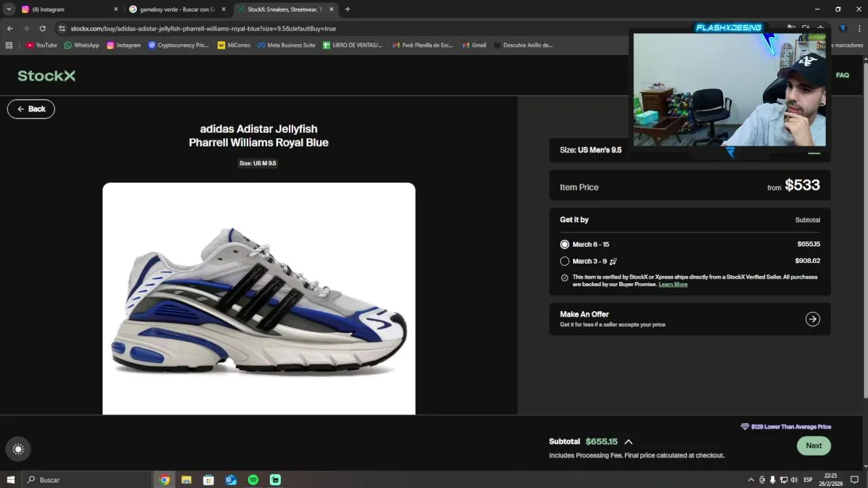This screenshot has height=488, width=868.
Task: Open the Gmail bookmark
Action: tap(474, 45)
